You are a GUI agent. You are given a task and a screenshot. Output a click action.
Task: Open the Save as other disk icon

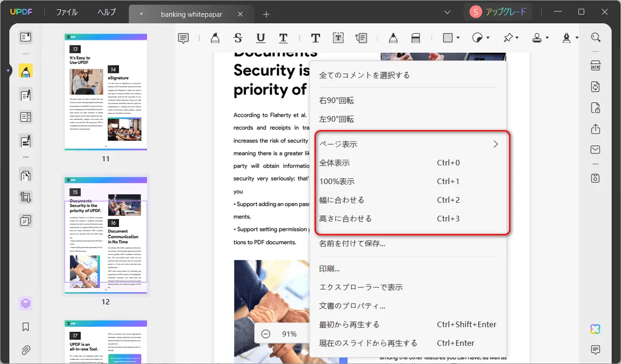coord(596,178)
